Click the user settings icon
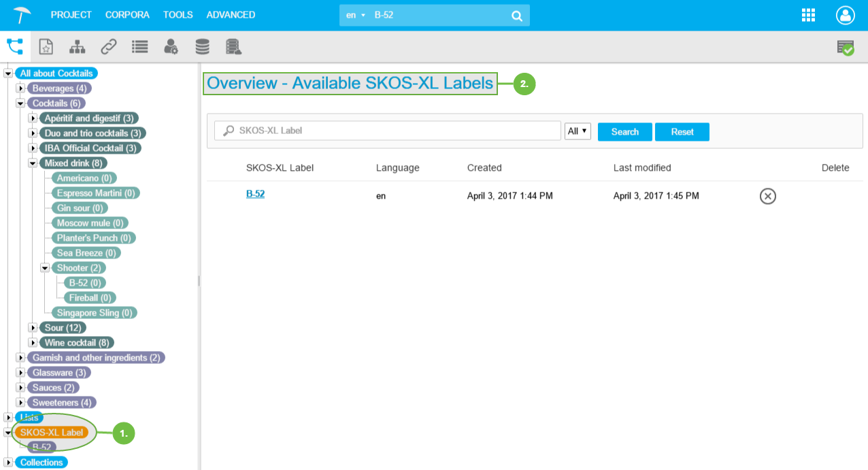This screenshot has height=470, width=868. coord(171,46)
